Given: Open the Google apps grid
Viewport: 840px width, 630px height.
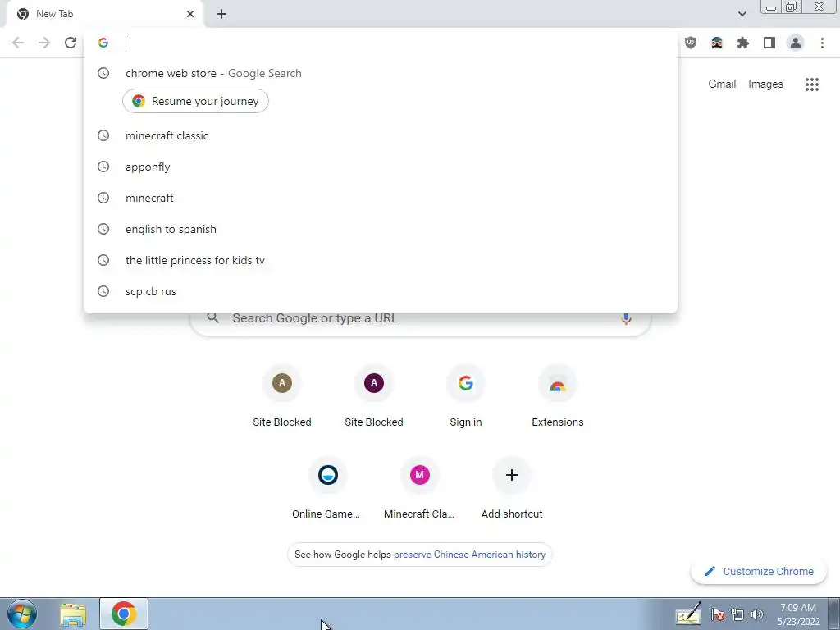Looking at the screenshot, I should pos(812,84).
